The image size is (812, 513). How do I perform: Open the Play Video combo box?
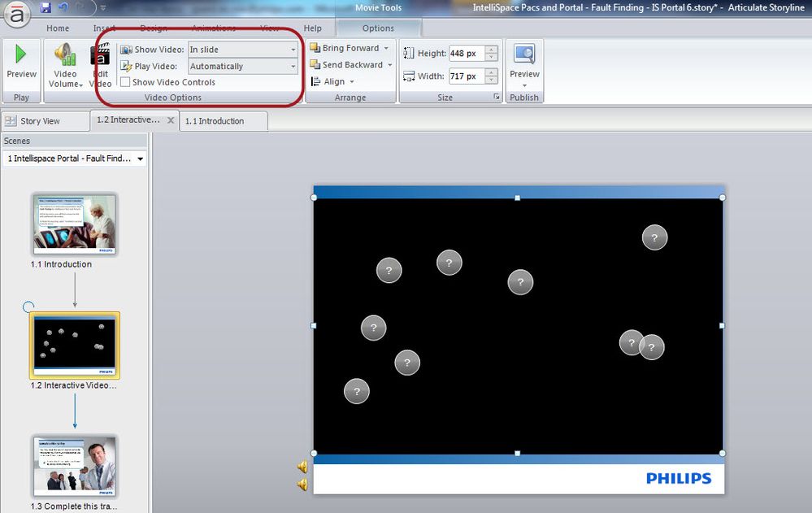[243, 66]
